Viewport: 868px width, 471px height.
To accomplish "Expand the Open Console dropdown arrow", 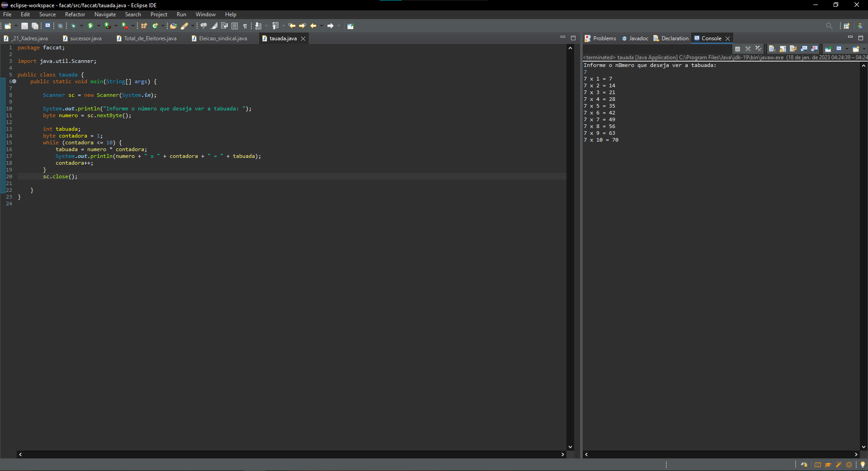I will [x=864, y=49].
